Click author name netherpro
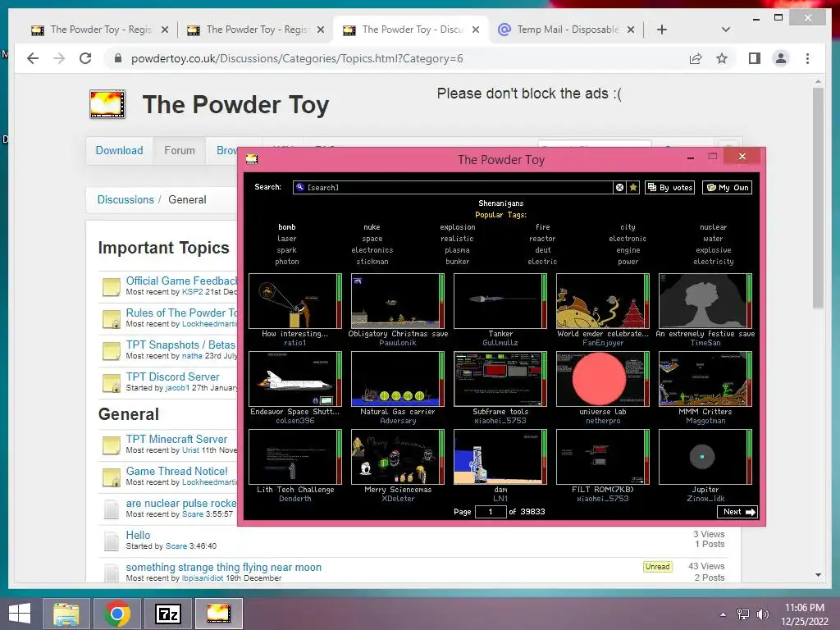 coord(603,421)
